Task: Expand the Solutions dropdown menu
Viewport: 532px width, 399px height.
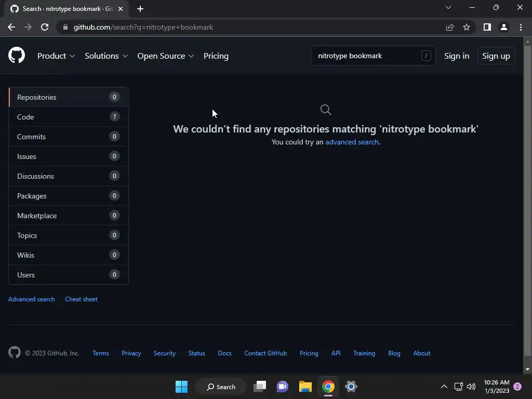Action: click(106, 56)
